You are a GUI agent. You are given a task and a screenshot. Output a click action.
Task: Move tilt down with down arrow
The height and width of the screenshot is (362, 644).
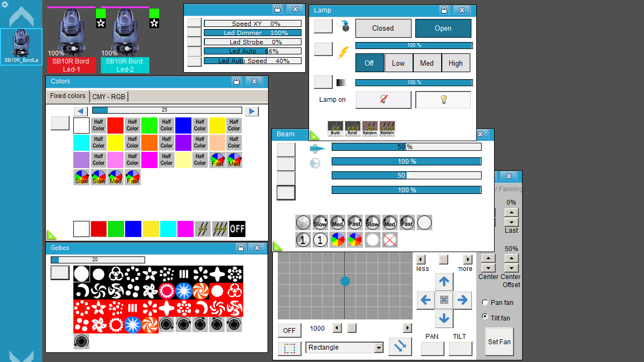(x=444, y=318)
